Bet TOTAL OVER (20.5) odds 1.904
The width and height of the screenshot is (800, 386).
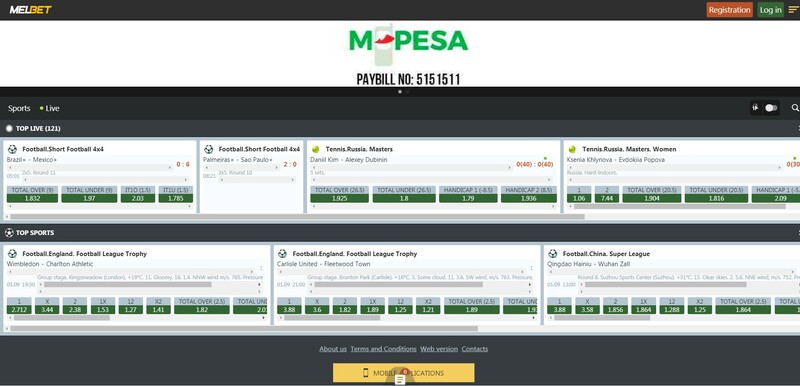coord(652,194)
